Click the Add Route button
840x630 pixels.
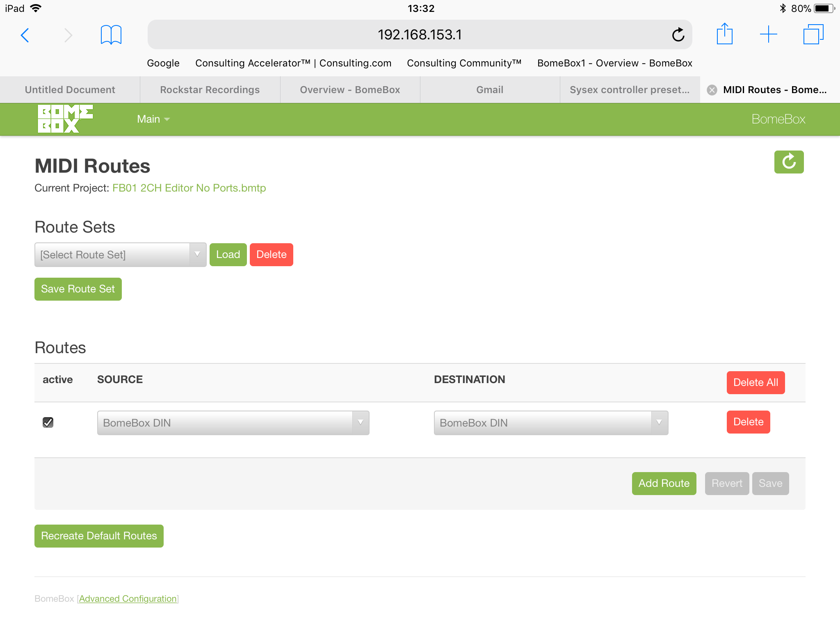click(x=664, y=484)
